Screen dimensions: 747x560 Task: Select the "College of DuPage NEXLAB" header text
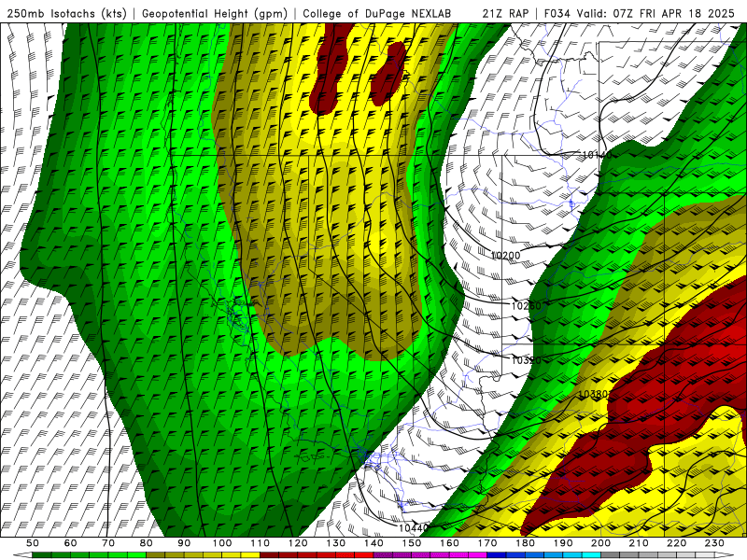pyautogui.click(x=377, y=13)
